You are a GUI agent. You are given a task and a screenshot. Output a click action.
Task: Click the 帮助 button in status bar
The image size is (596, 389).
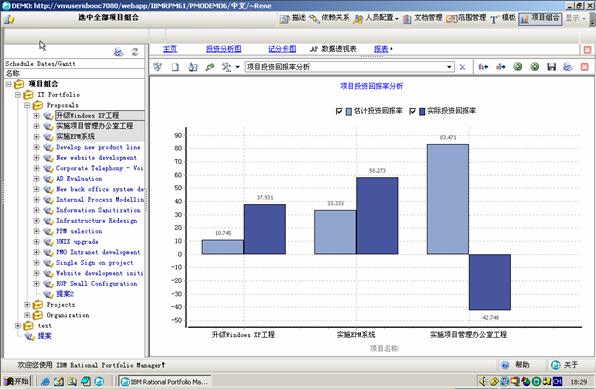click(x=516, y=365)
